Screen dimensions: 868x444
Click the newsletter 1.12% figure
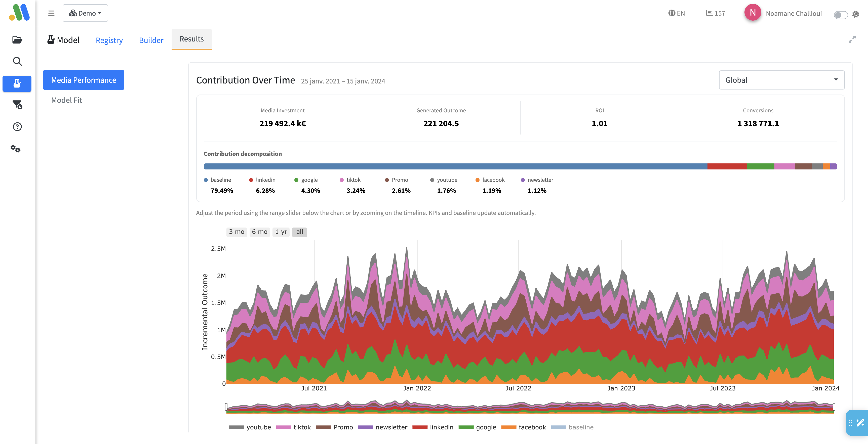tap(537, 191)
